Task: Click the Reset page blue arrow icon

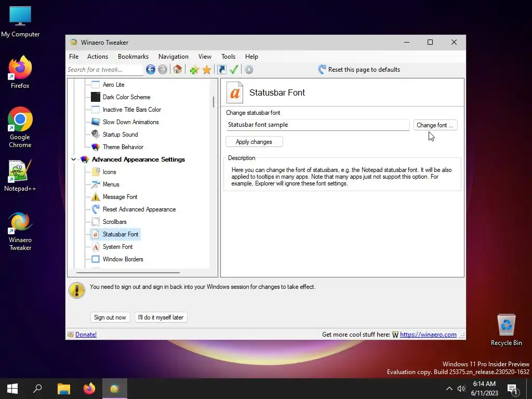Action: pos(322,70)
